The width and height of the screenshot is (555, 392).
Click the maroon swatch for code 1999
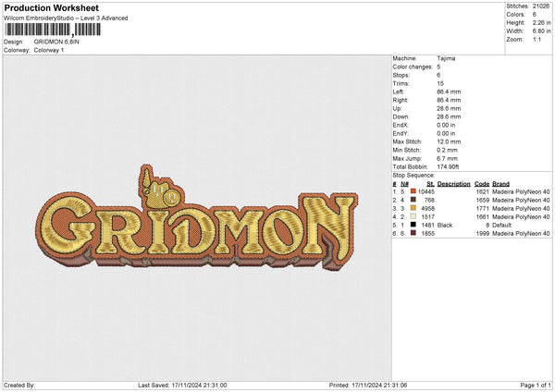[412, 233]
